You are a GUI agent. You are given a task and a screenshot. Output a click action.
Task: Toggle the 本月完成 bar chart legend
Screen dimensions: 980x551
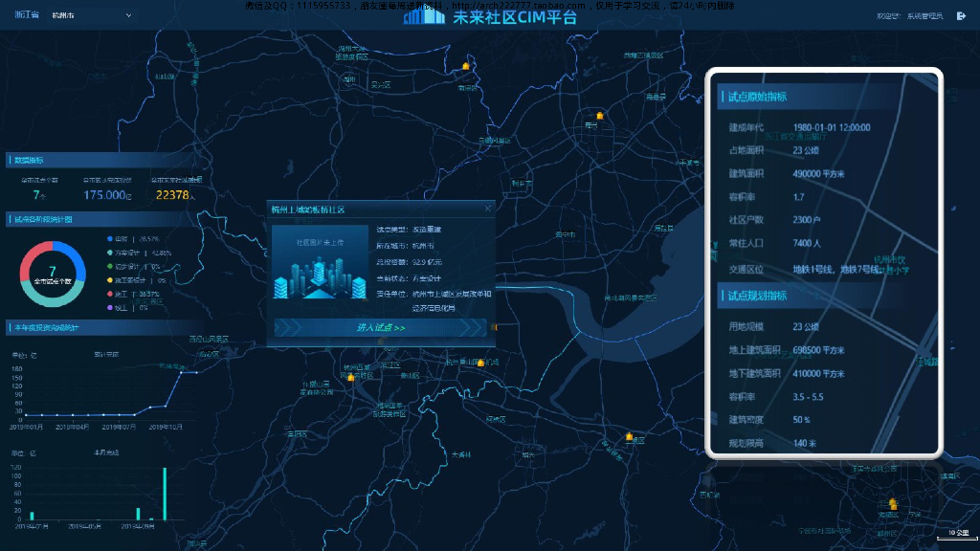106,452
